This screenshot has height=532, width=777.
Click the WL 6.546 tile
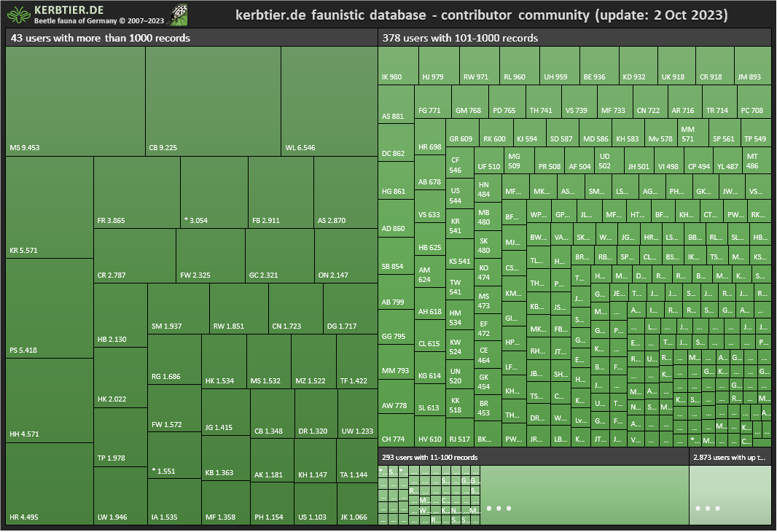tap(329, 101)
